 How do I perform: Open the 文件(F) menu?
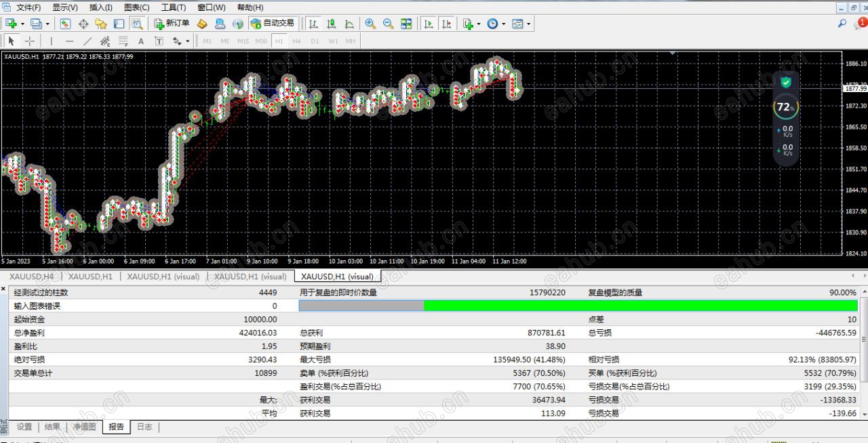tap(28, 7)
